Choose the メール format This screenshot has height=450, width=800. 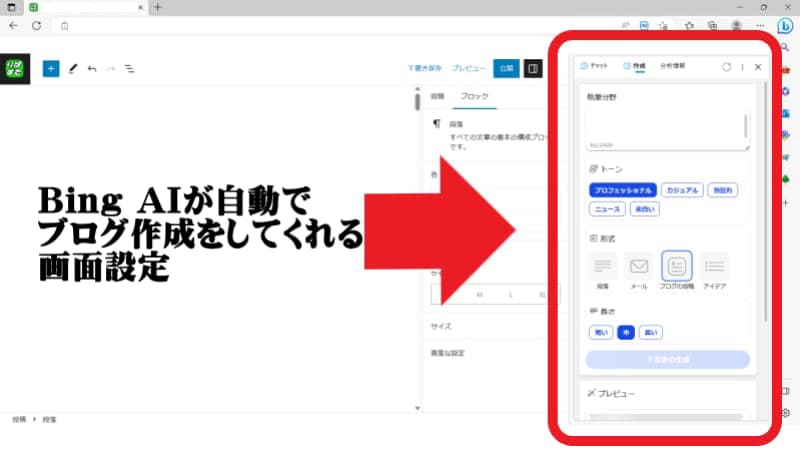tap(639, 271)
